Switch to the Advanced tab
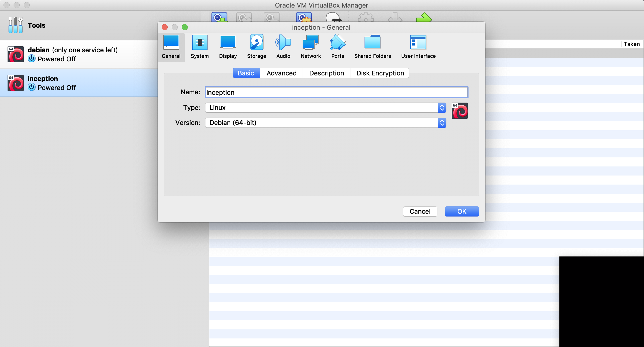Viewport: 644px width, 347px height. 281,73
